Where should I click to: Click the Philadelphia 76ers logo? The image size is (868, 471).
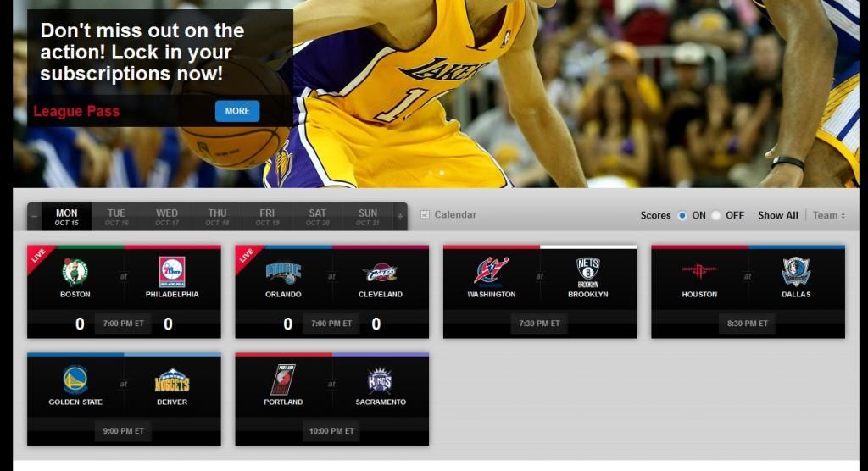[171, 272]
